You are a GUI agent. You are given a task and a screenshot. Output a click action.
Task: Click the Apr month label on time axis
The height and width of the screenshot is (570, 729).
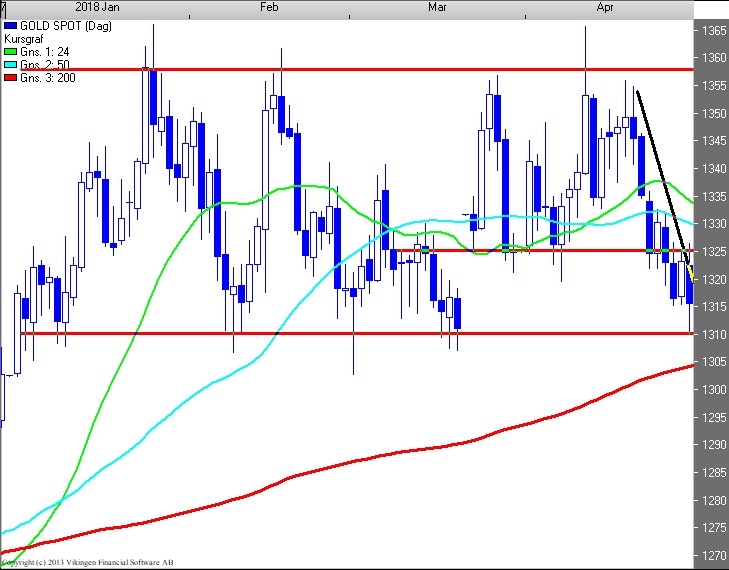[605, 7]
